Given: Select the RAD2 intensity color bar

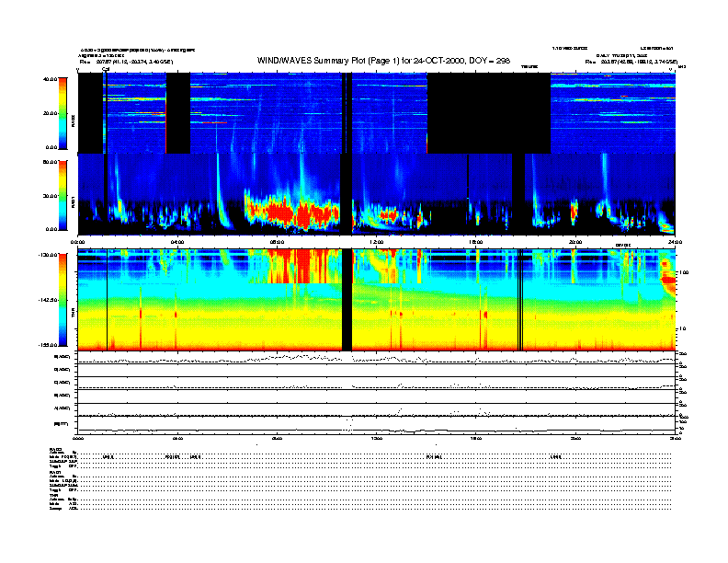Looking at the screenshot, I should [63, 113].
